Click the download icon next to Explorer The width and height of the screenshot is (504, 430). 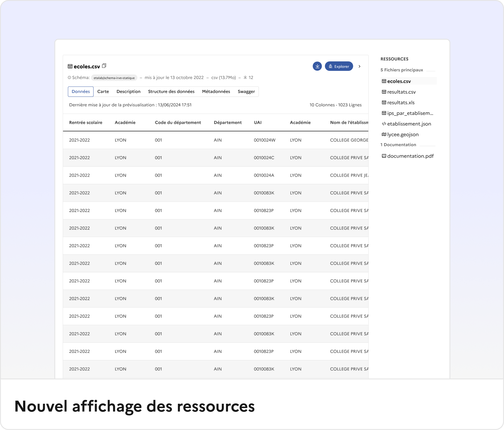317,66
